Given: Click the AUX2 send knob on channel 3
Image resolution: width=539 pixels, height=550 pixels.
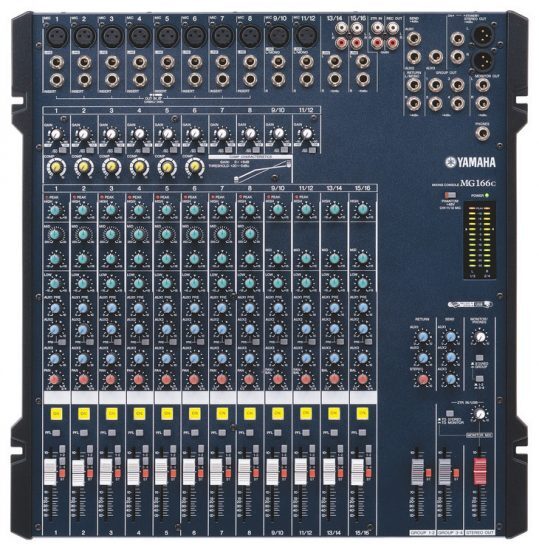Looking at the screenshot, I should [111, 329].
